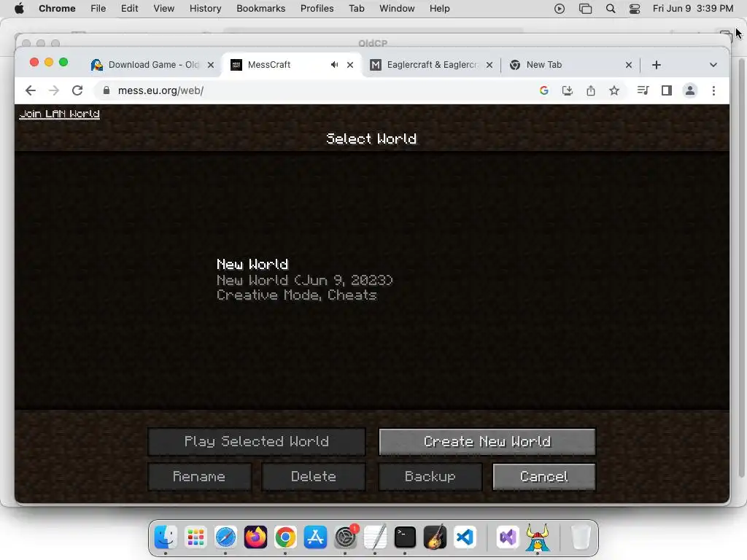
Task: Click the Rename button
Action: click(199, 477)
